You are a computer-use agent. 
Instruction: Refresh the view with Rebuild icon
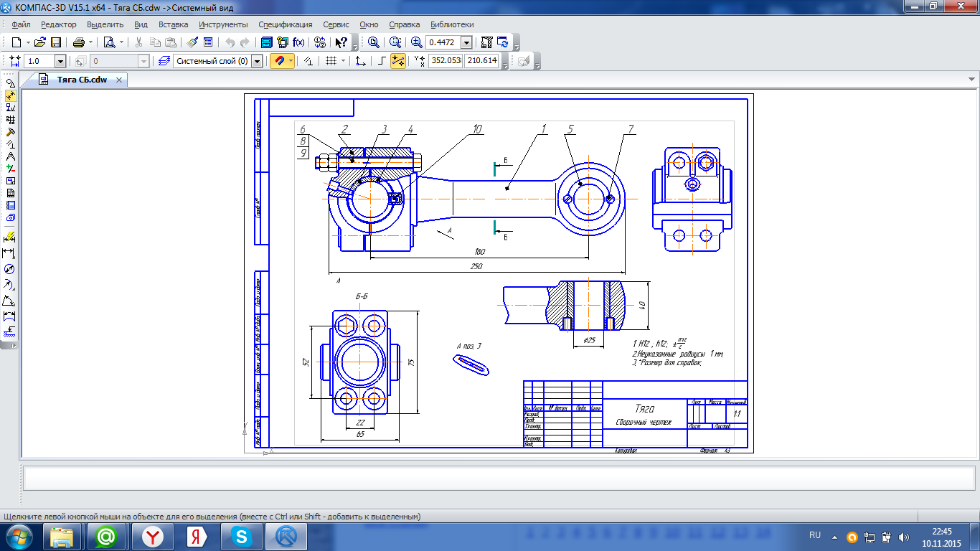point(502,42)
